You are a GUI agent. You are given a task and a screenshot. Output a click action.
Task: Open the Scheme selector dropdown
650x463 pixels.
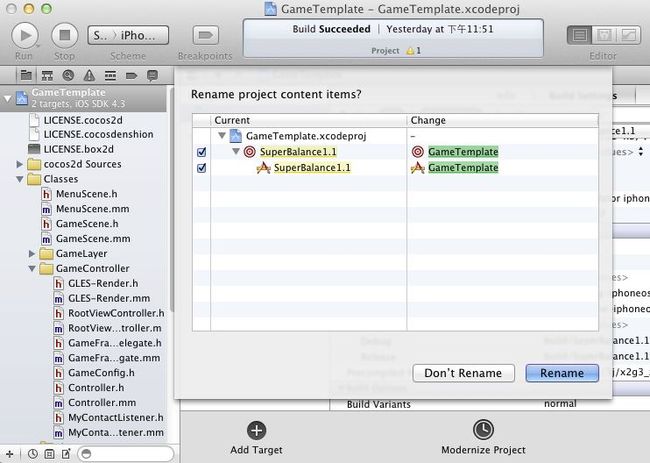pyautogui.click(x=128, y=35)
